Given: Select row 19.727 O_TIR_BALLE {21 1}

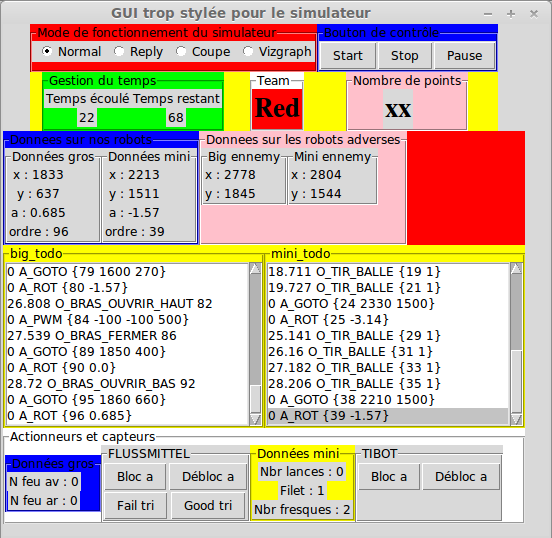Looking at the screenshot, I should 388,288.
